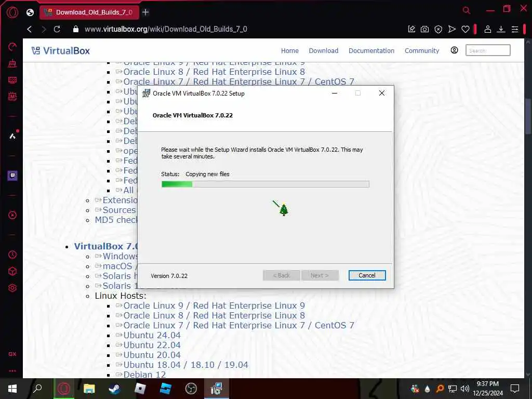Click the user login icon on VirtualBox site
532x399 pixels.
pyautogui.click(x=454, y=50)
